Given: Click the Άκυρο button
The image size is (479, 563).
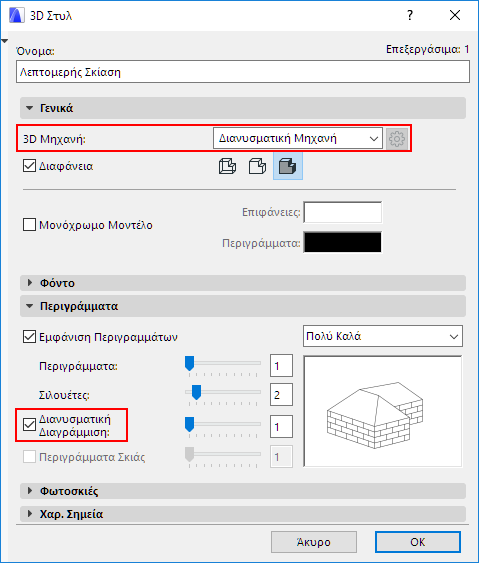Looking at the screenshot, I should [x=314, y=542].
